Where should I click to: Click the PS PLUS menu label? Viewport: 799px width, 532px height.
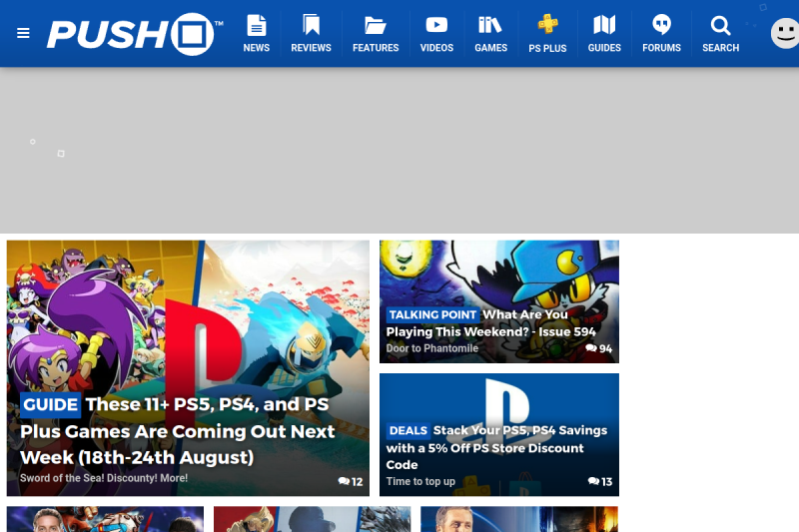click(x=547, y=48)
